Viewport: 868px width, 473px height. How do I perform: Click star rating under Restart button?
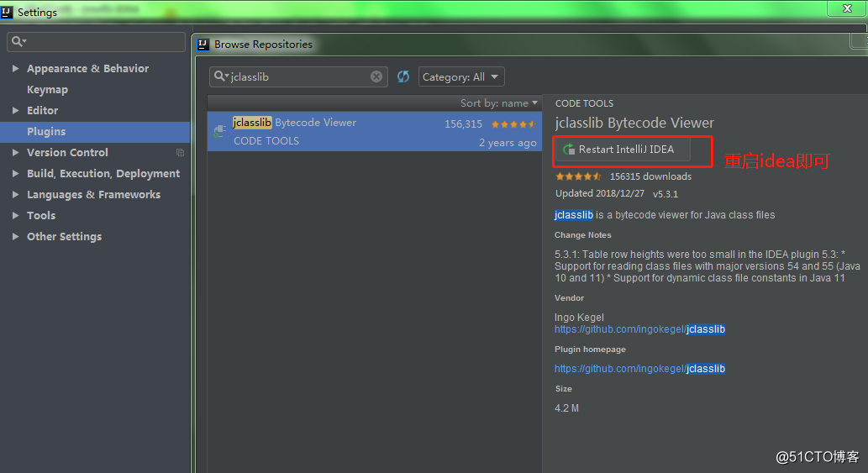(578, 176)
